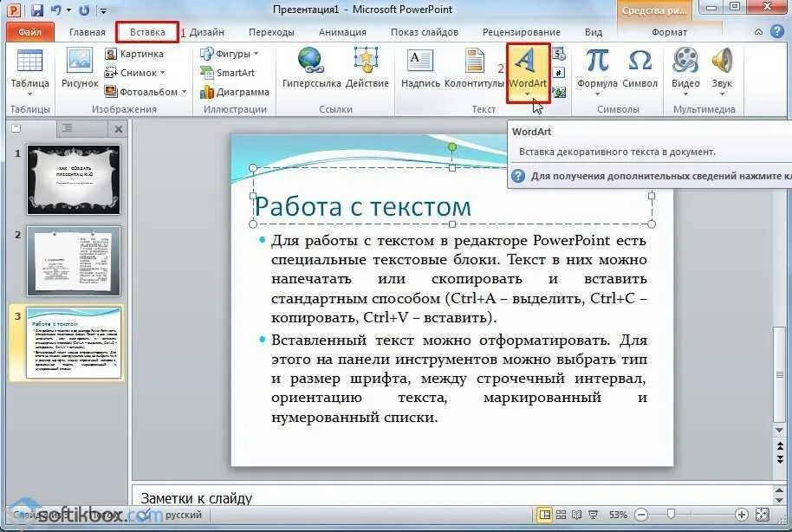The height and width of the screenshot is (532, 792).
Task: Fit slide to current window
Action: pyautogui.click(x=763, y=515)
